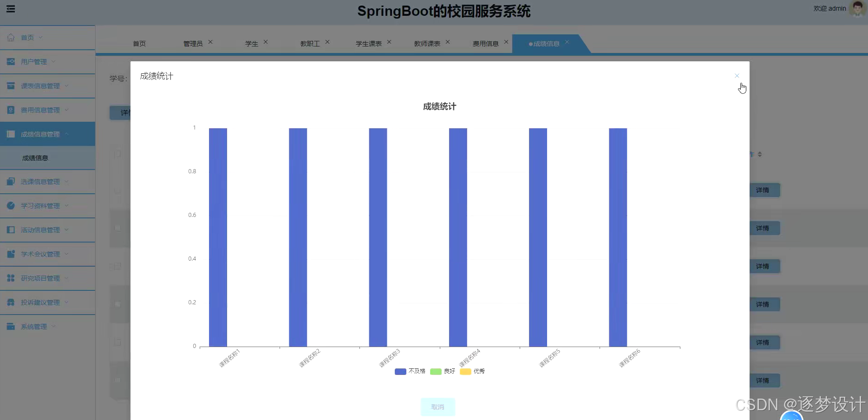Image resolution: width=868 pixels, height=420 pixels.
Task: Open 费用信息管理 via its sidebar icon
Action: coord(10,110)
